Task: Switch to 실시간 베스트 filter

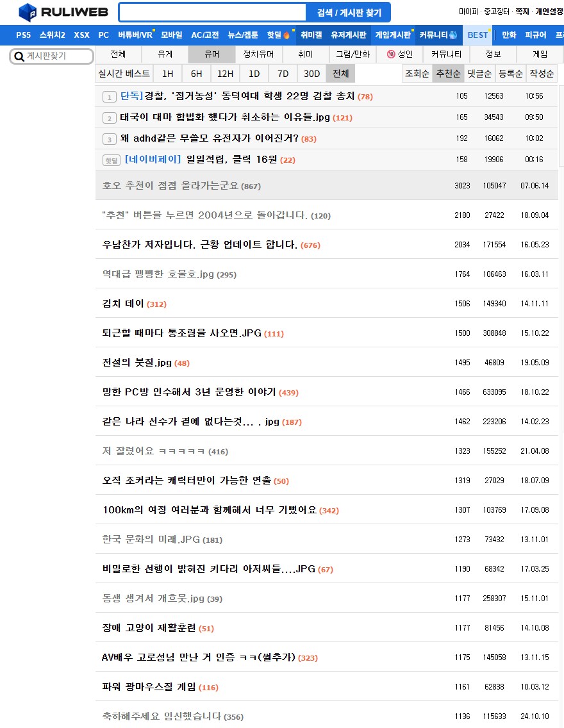Action: 124,73
